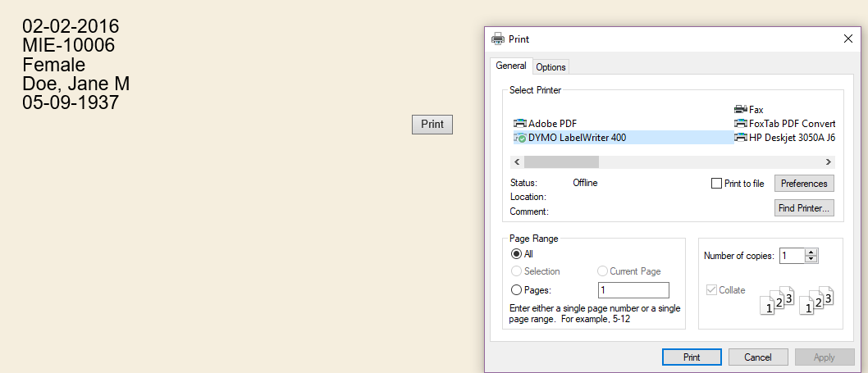Choose the DYMO LabelWriter 400 printer icon

(x=520, y=138)
